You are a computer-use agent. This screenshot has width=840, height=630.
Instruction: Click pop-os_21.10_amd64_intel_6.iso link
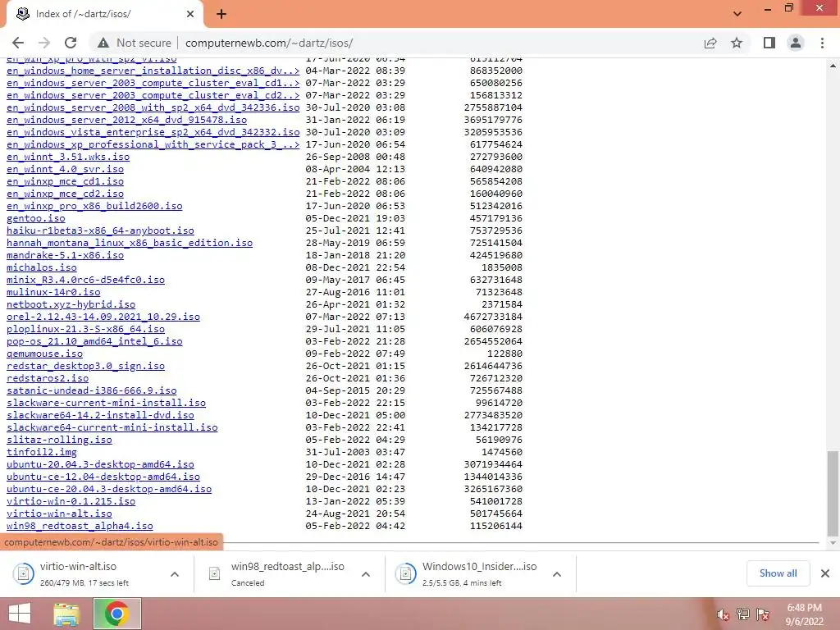(94, 341)
